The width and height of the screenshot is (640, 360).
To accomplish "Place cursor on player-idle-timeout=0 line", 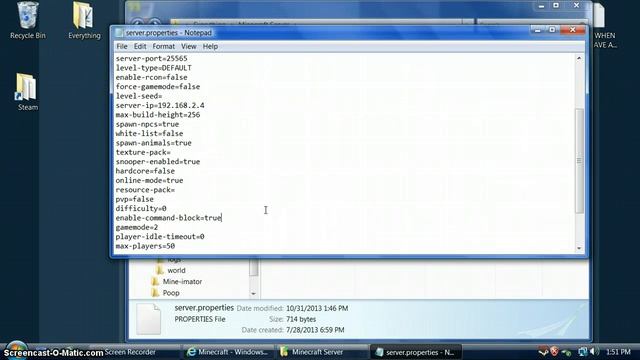I will pyautogui.click(x=160, y=237).
